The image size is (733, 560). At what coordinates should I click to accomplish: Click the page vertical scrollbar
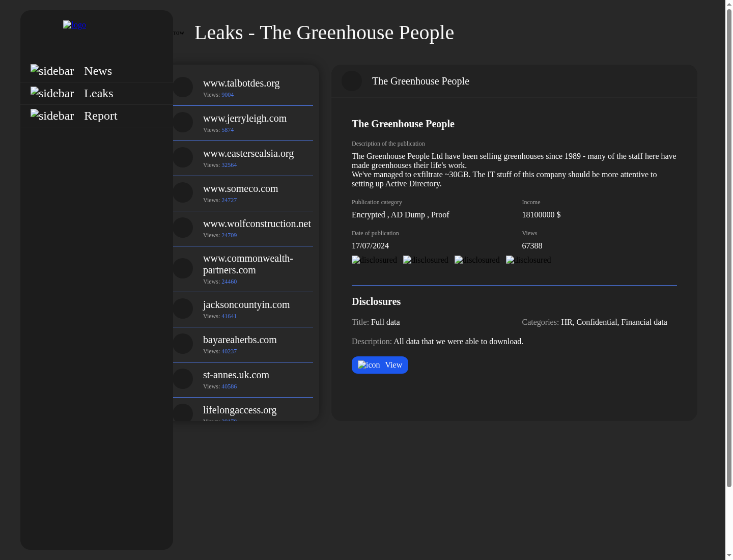pyautogui.click(x=729, y=248)
